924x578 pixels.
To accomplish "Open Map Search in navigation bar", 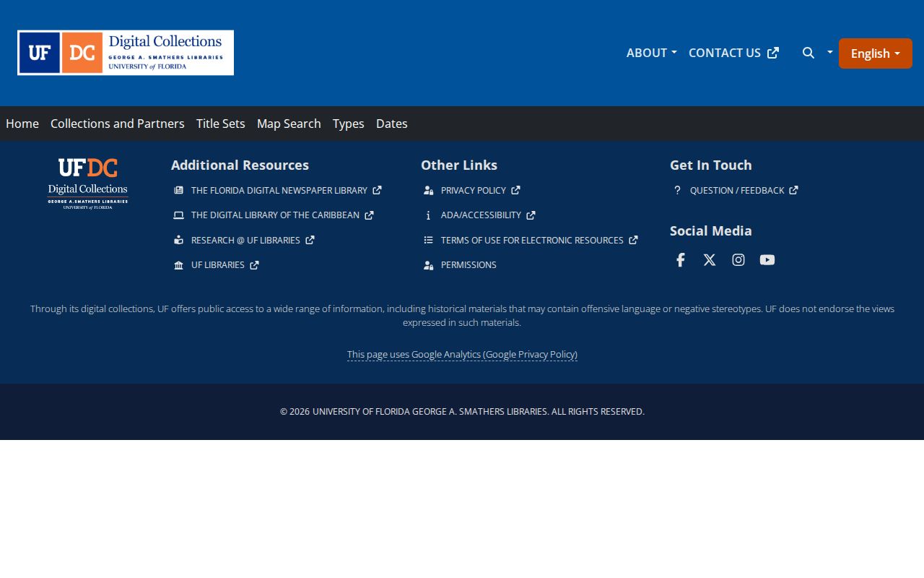I will [289, 124].
